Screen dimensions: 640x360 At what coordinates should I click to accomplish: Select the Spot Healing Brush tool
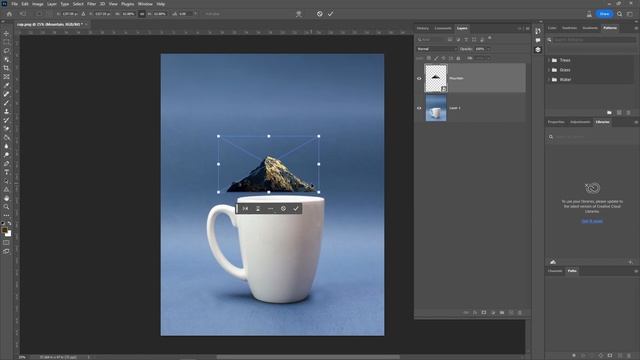[6, 94]
